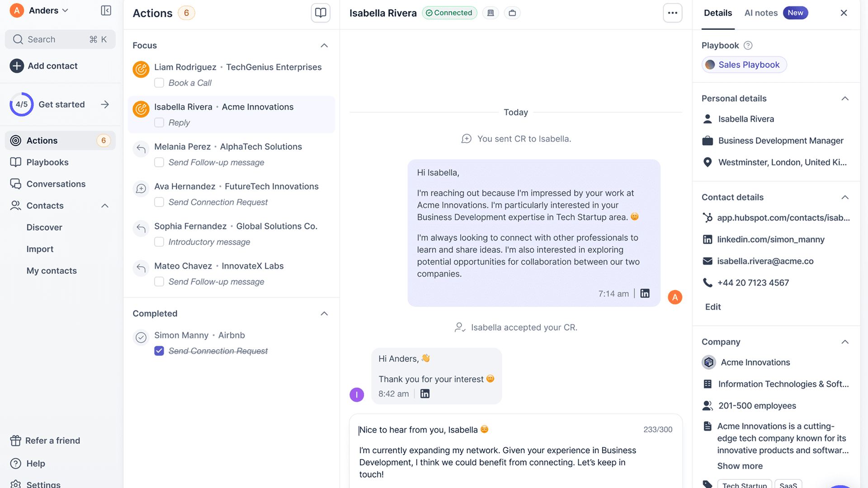Collapse the Personal details section

click(x=844, y=99)
